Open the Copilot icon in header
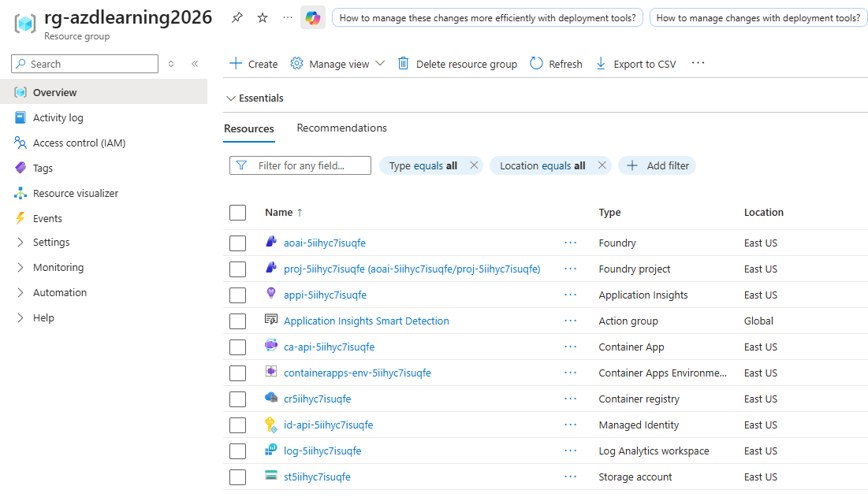This screenshot has width=868, height=497. coord(313,17)
